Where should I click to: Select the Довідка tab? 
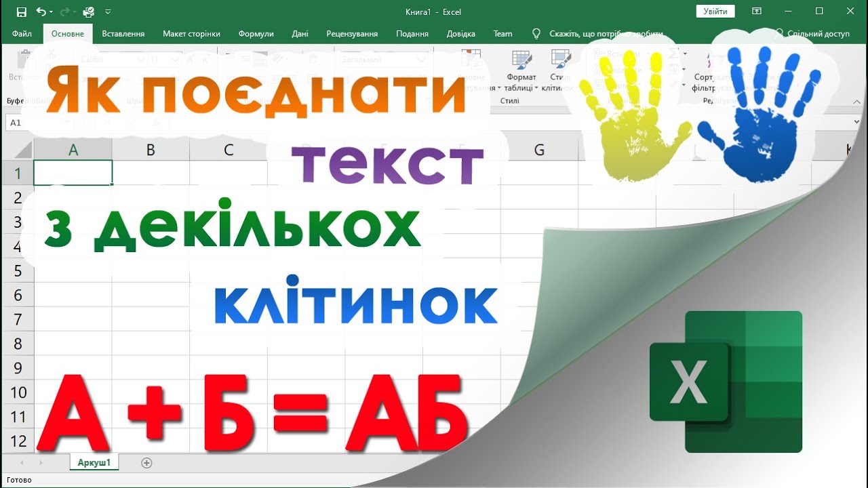coord(460,34)
